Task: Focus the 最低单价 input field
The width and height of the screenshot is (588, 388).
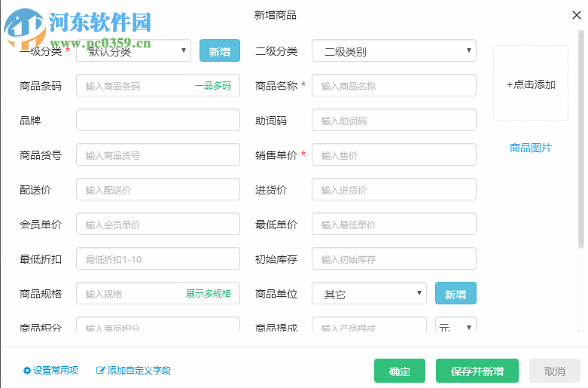Action: pos(394,224)
